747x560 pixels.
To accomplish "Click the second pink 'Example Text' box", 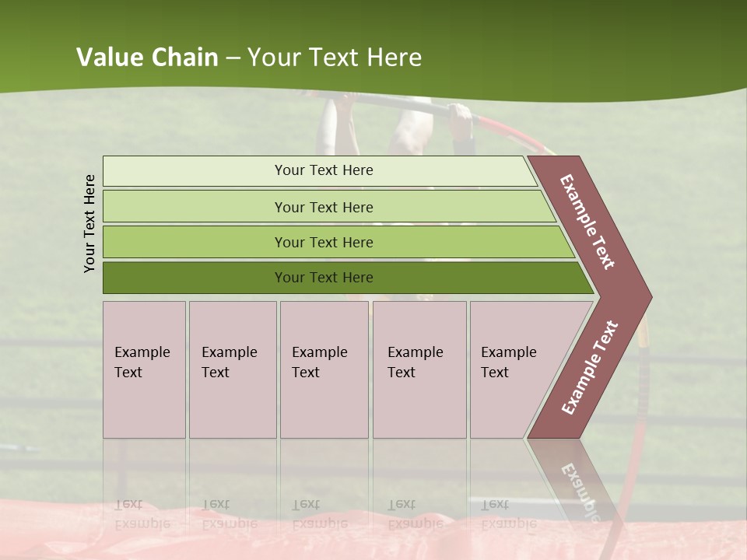I will (x=233, y=369).
